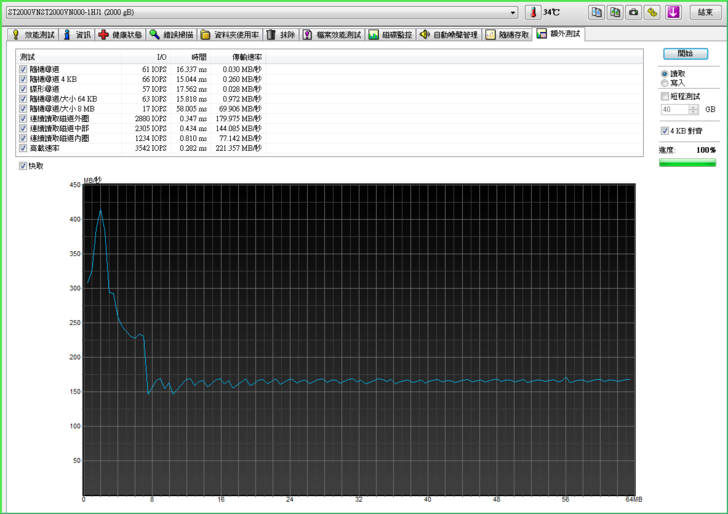This screenshot has width=728, height=514.
Task: Click the copy screenshot to clipboard icon
Action: [x=615, y=12]
